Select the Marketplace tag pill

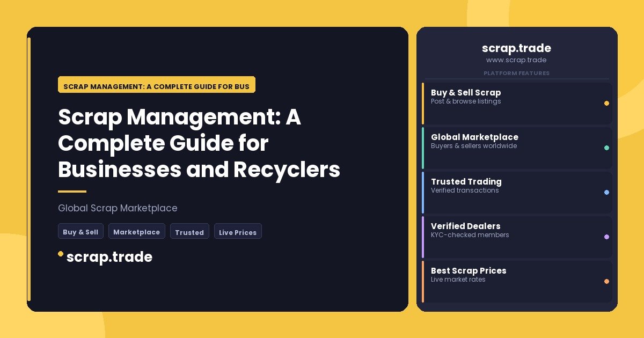point(137,231)
